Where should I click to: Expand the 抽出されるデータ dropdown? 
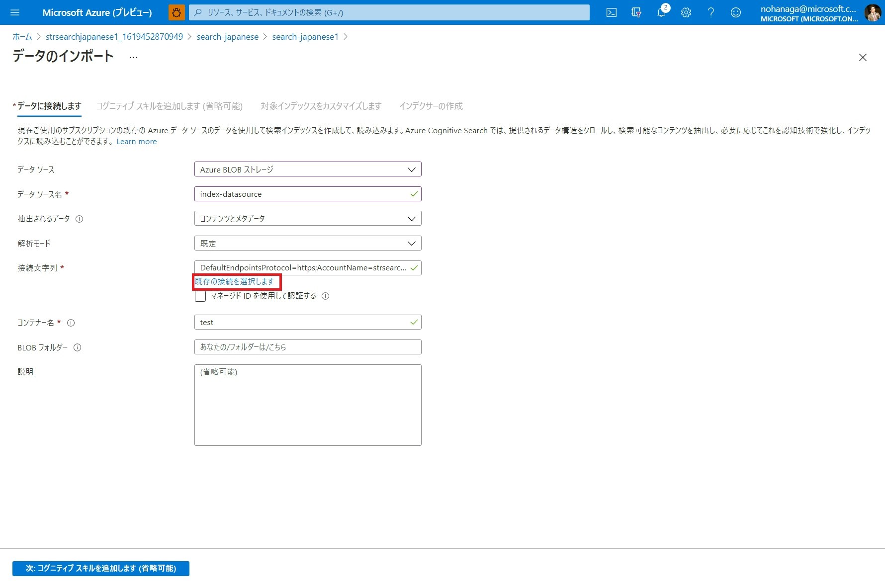[308, 218]
